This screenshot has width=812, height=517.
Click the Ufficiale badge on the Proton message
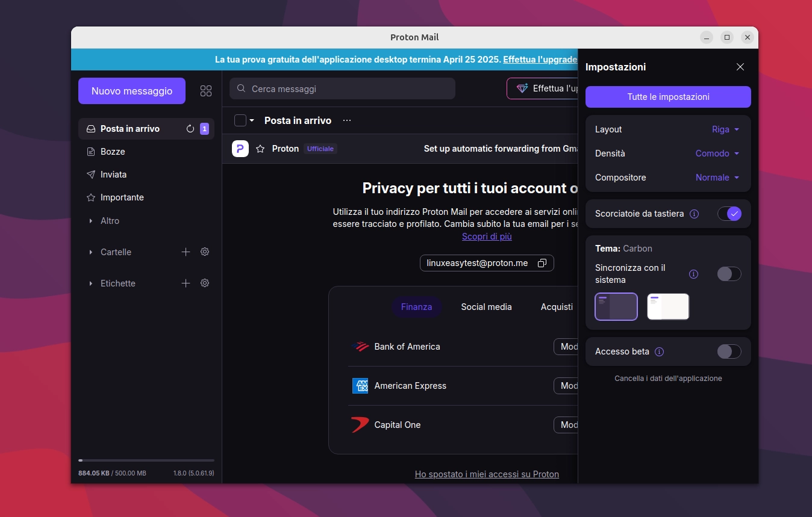click(x=320, y=149)
